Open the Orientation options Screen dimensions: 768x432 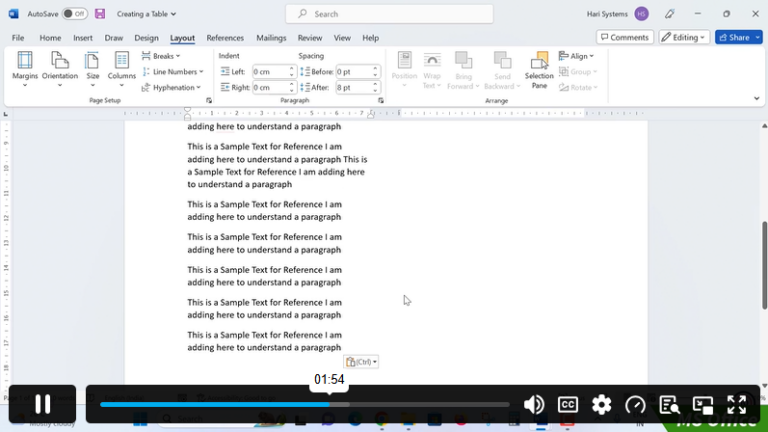[60, 70]
